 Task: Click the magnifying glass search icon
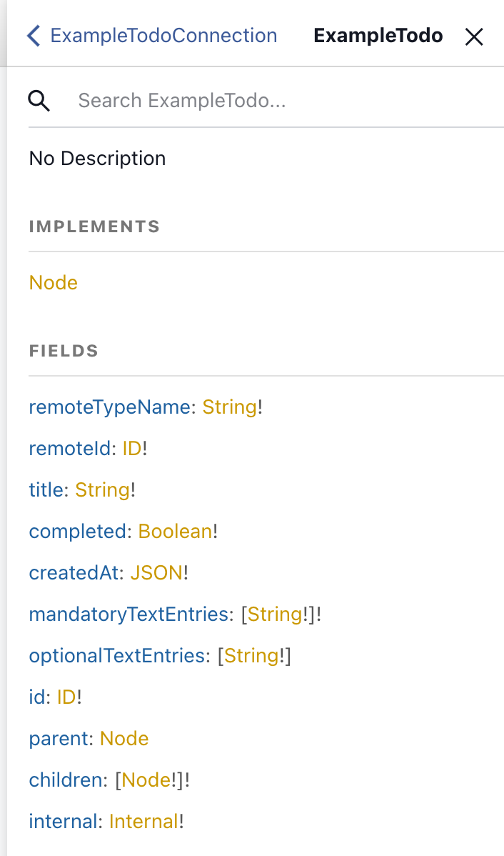tap(39, 101)
